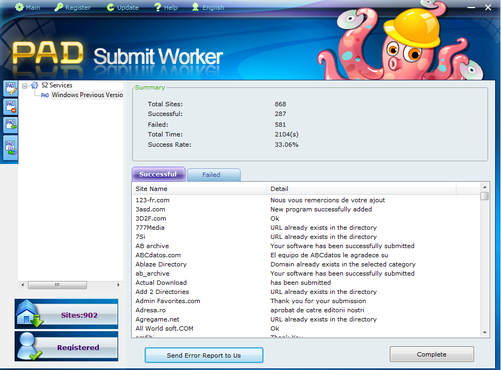The width and height of the screenshot is (501, 370).
Task: Click the tree panel horizontal scrollbar thumb
Action: [x=57, y=285]
